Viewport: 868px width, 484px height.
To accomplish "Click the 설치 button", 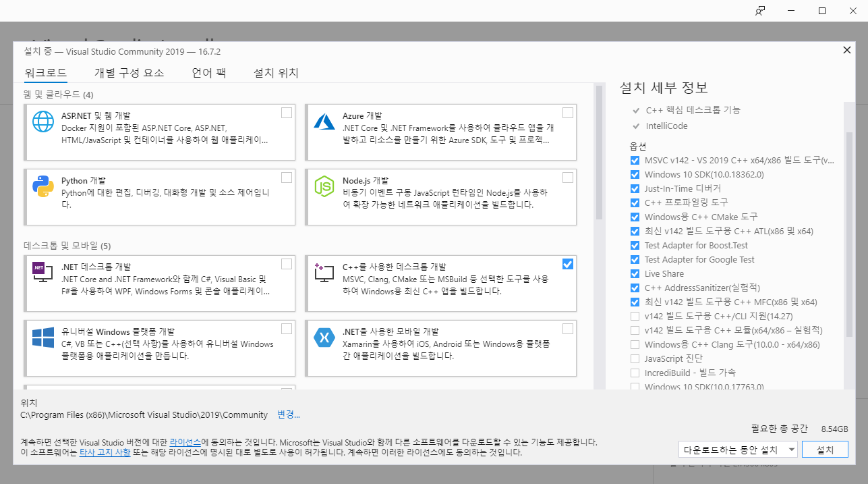I will coord(826,450).
